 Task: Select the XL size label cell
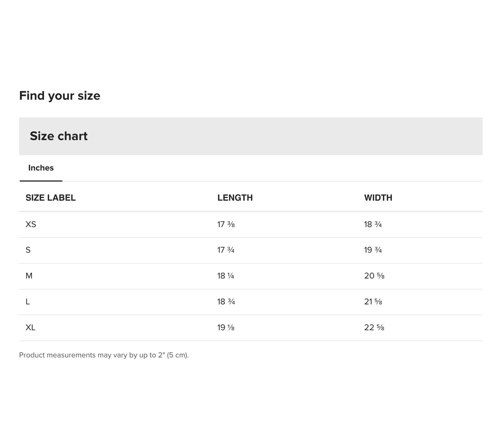[x=31, y=327]
